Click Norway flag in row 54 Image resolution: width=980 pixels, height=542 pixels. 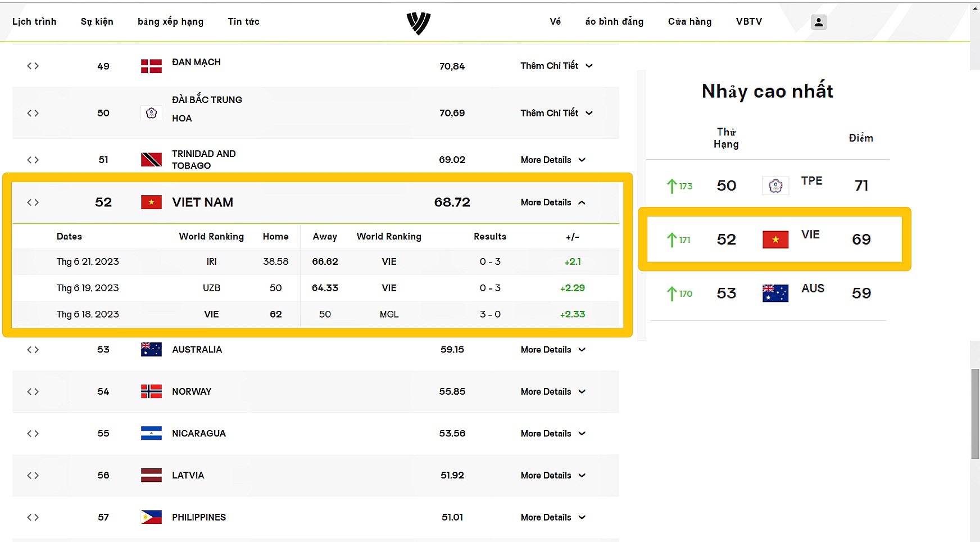151,391
